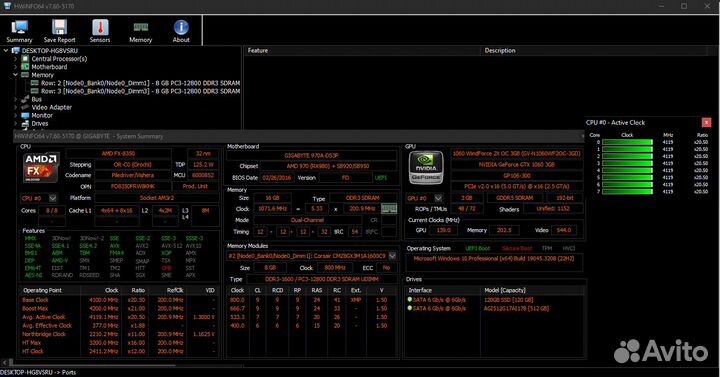
Task: Click the memory module icon beside 200.9 MHz
Action: (x=388, y=208)
